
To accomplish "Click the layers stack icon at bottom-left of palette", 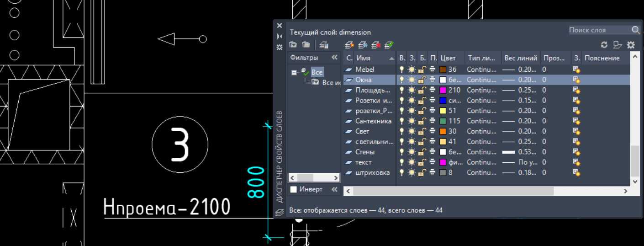I will pyautogui.click(x=280, y=212).
